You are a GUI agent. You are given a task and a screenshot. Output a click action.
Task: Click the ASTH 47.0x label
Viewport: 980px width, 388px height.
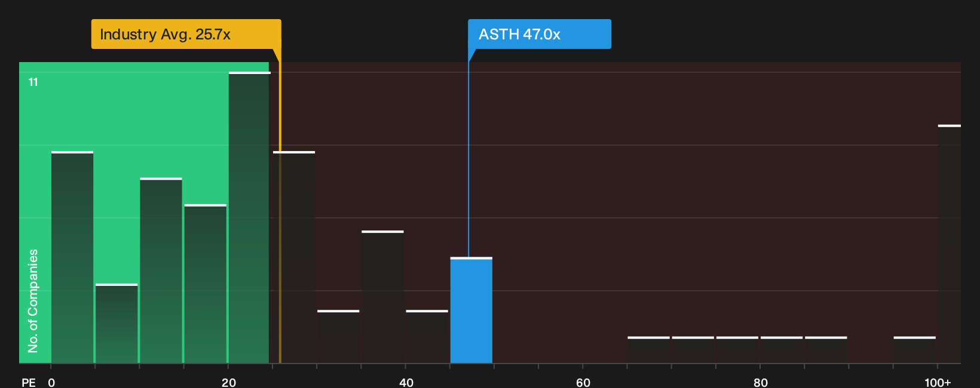click(540, 34)
